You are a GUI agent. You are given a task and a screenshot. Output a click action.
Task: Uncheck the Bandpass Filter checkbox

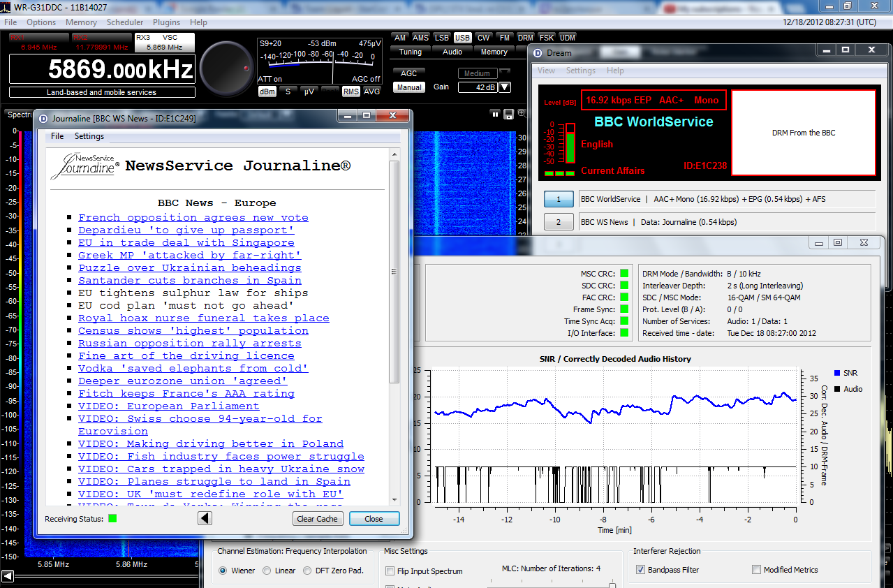tap(641, 570)
